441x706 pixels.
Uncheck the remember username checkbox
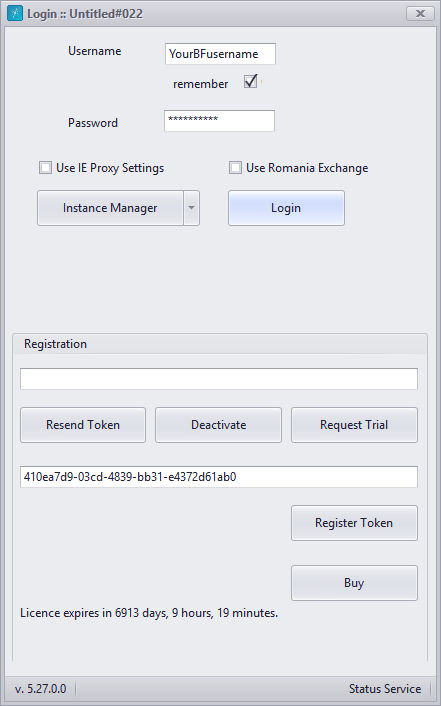click(250, 81)
